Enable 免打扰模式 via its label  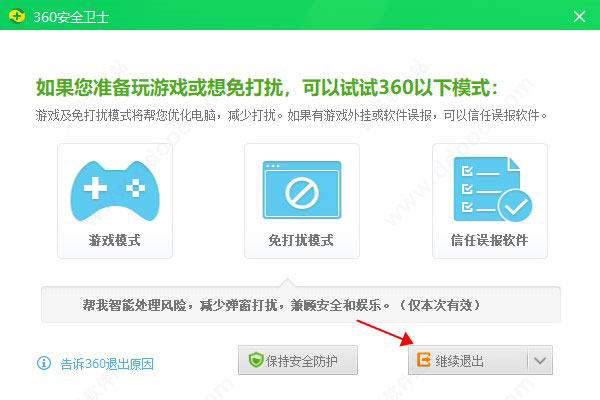301,241
